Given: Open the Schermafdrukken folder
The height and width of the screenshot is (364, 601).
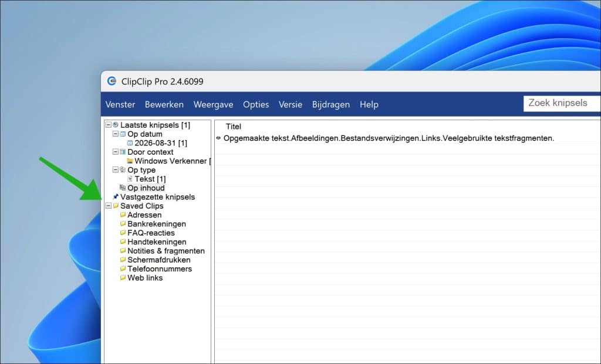Looking at the screenshot, I should point(159,260).
